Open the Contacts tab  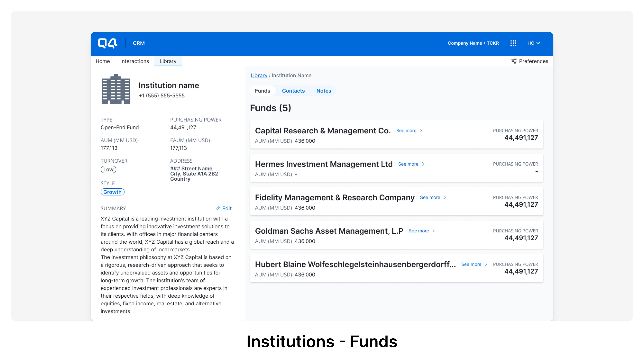coord(293,91)
